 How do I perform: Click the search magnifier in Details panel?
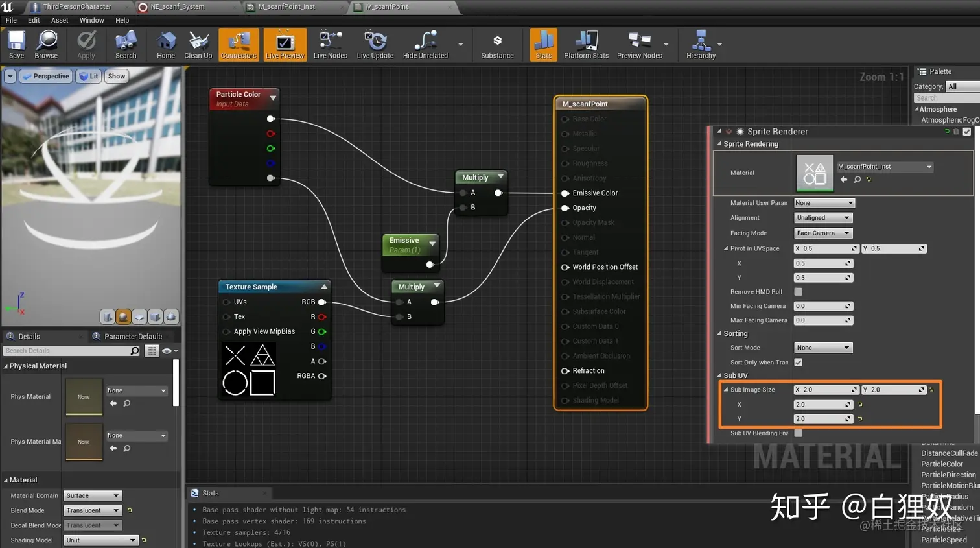(135, 351)
